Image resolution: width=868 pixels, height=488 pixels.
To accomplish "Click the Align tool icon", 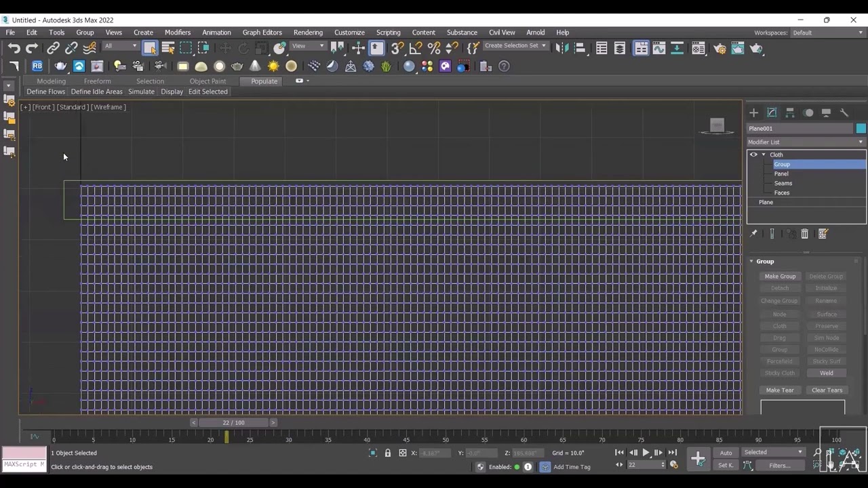I will click(580, 48).
